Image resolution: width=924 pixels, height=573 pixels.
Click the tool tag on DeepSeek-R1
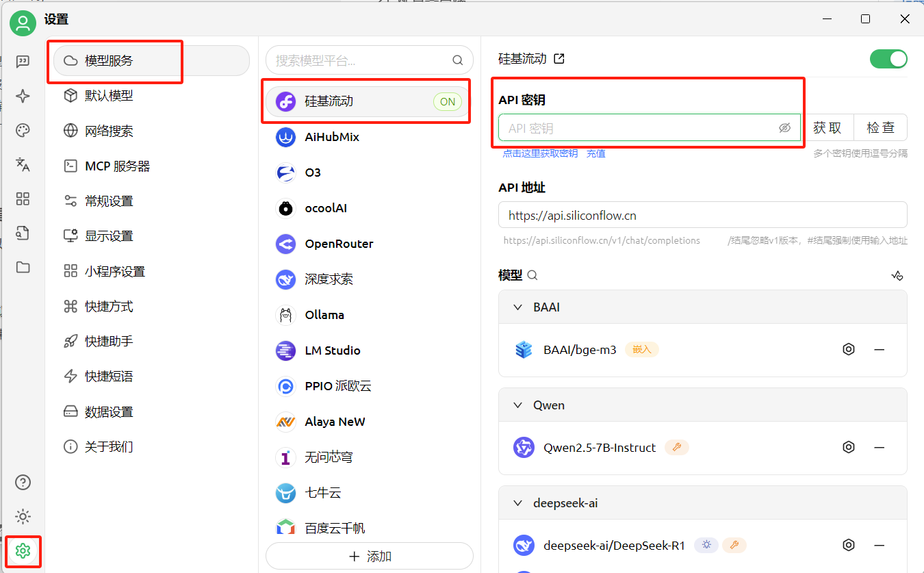tap(734, 545)
